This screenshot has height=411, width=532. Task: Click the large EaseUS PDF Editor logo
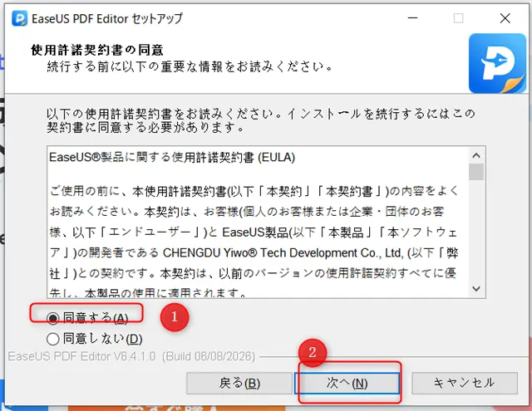pyautogui.click(x=497, y=63)
